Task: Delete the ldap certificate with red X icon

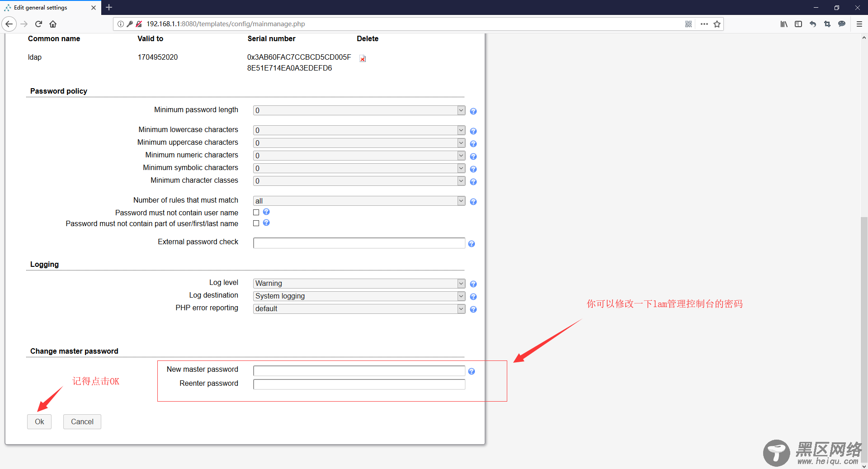Action: tap(363, 59)
